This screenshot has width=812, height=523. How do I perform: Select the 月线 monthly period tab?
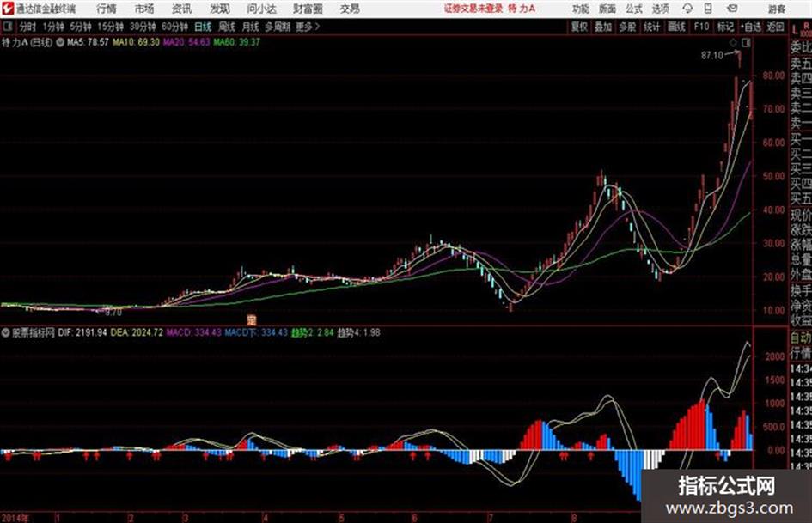(251, 27)
